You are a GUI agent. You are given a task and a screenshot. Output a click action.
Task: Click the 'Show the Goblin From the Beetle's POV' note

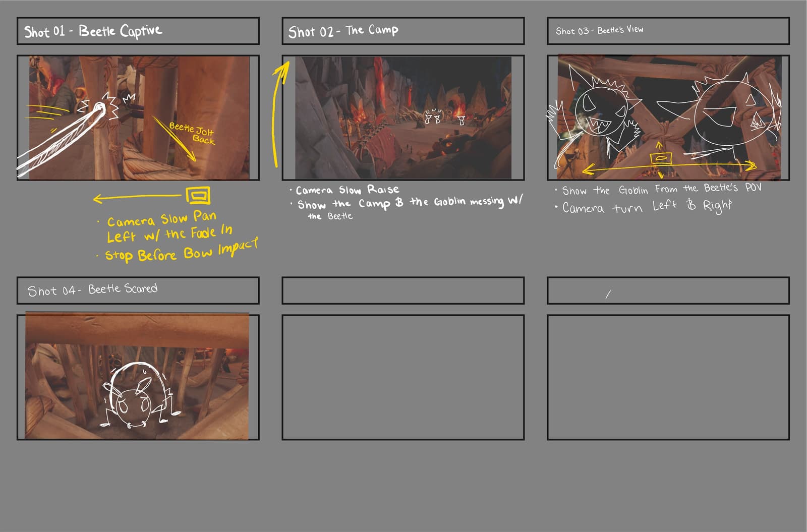click(x=662, y=189)
